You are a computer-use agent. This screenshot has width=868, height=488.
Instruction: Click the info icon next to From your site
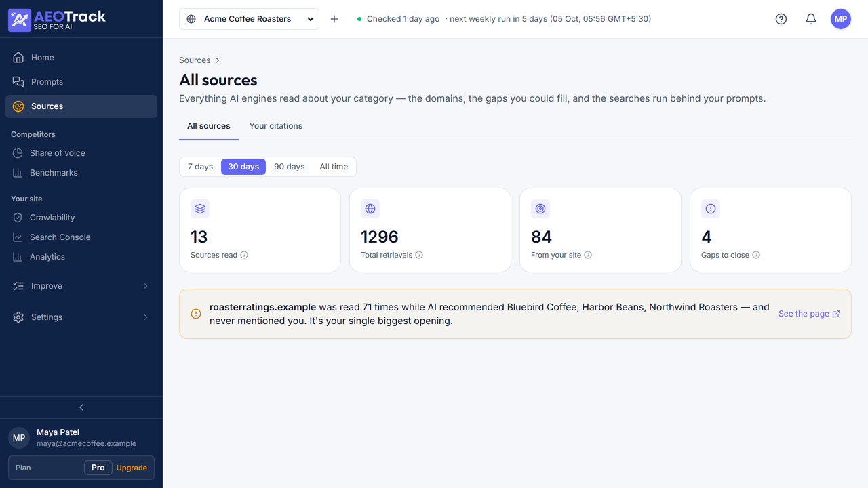tap(588, 255)
